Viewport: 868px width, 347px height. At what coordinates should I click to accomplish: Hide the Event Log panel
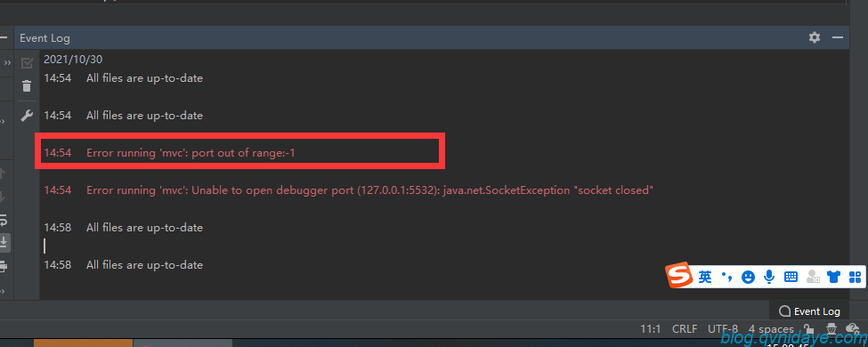tap(838, 37)
